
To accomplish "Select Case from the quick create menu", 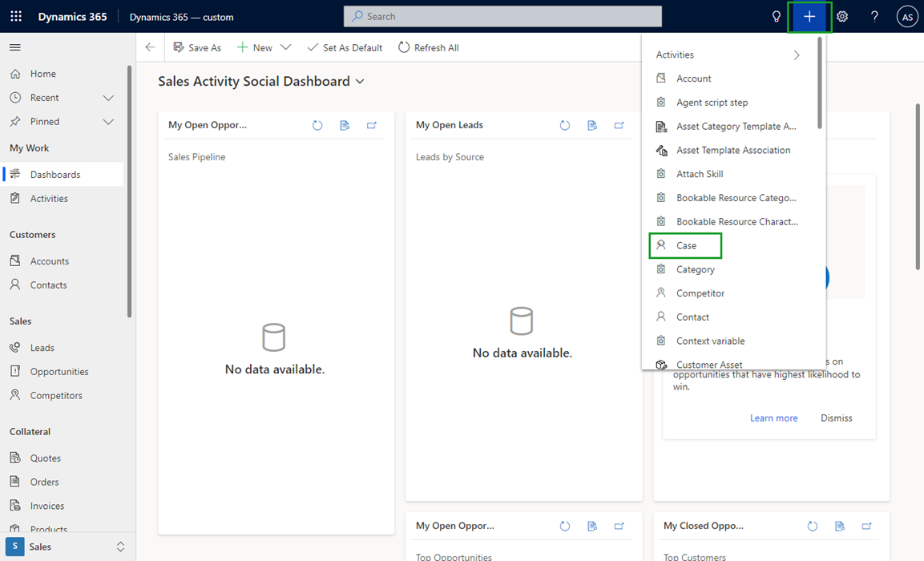I will click(685, 245).
